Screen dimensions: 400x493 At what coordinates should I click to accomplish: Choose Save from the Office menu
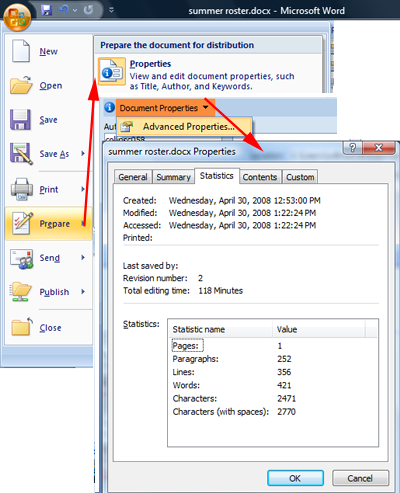pyautogui.click(x=48, y=120)
